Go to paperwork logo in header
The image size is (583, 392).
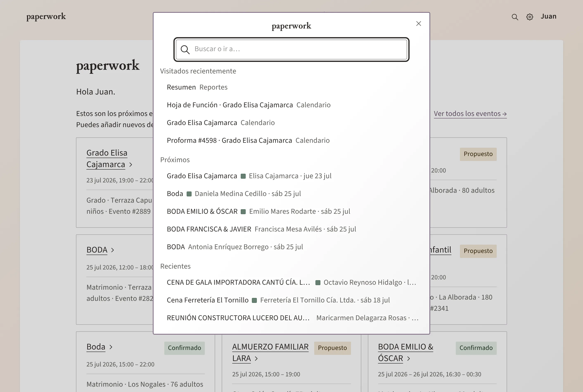tap(46, 17)
